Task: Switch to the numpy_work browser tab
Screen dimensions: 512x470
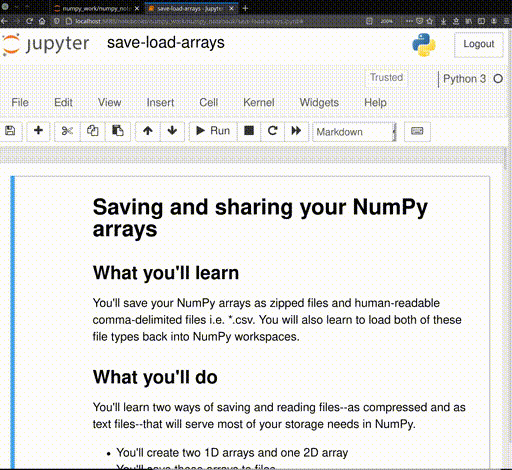Action: [x=97, y=9]
